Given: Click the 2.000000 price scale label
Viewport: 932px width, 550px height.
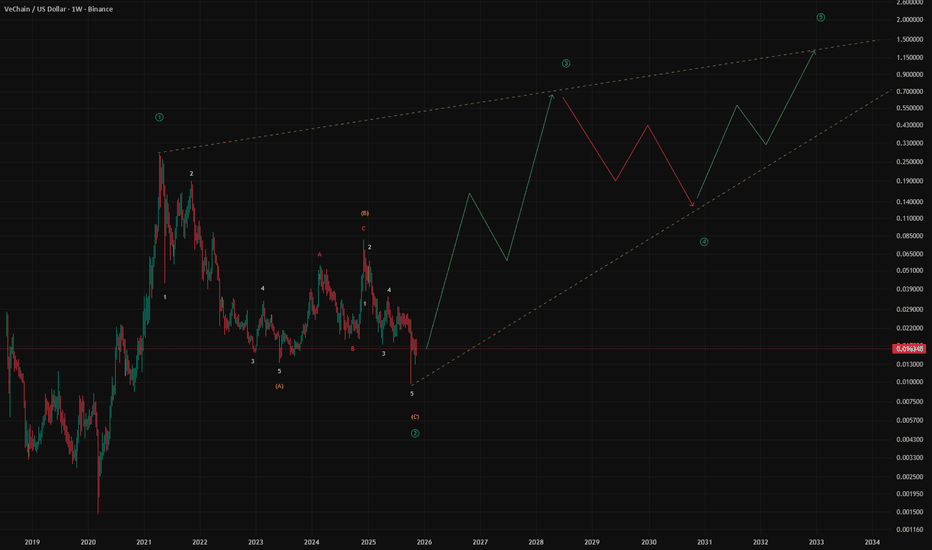Looking at the screenshot, I should click(x=909, y=20).
